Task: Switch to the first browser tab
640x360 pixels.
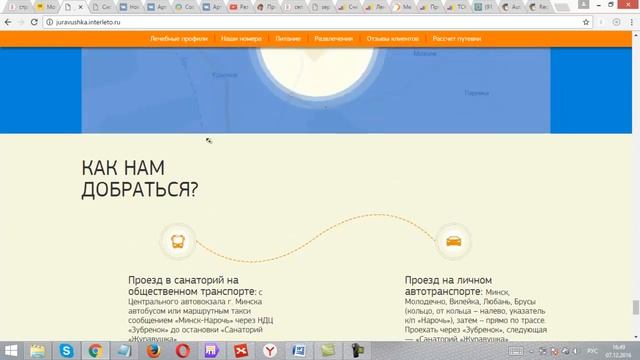Action: coord(18,7)
